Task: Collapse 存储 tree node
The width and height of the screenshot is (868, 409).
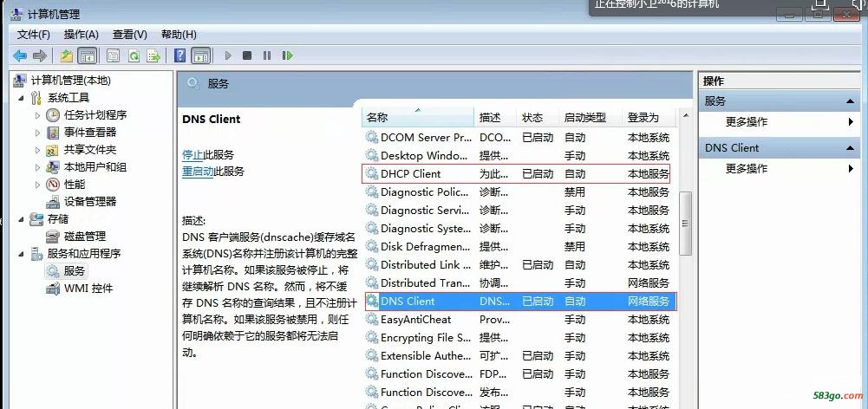Action: [22, 219]
